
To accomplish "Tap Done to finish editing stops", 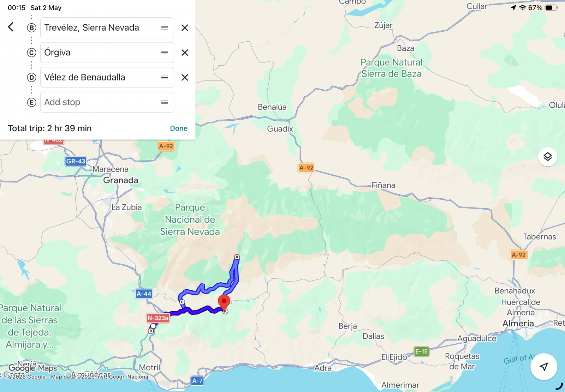I will 179,128.
